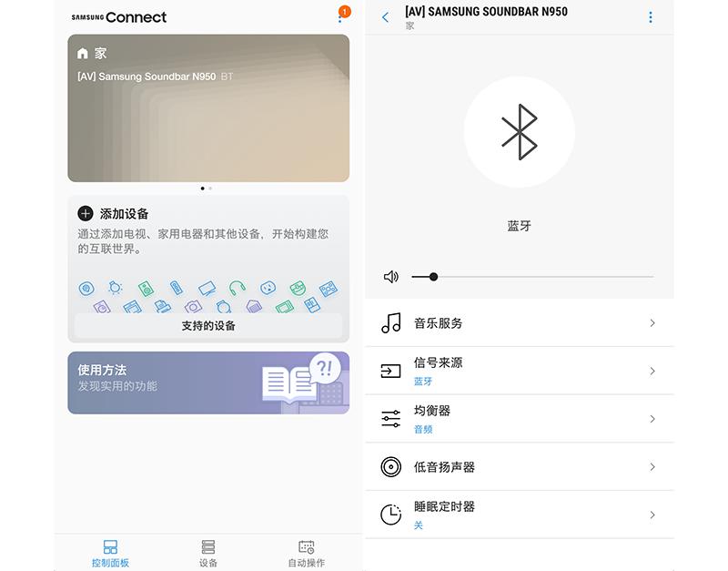Tap the speaker icon in device illustrations
Viewport: 728px width, 571px height.
point(146,289)
